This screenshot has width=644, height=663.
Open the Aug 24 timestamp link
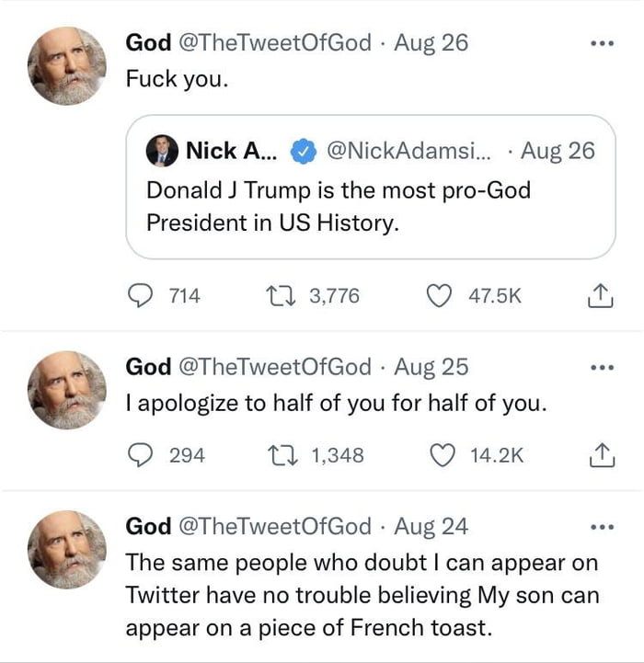pyautogui.click(x=431, y=526)
